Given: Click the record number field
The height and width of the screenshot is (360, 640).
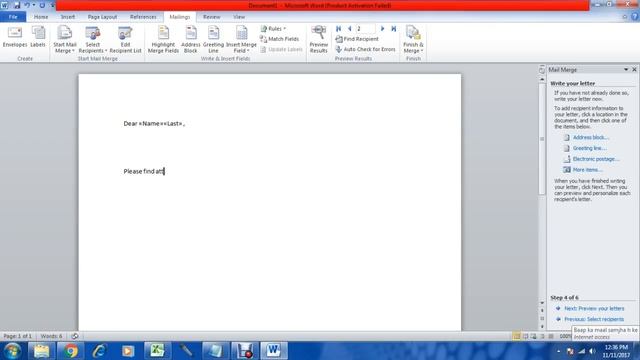Looking at the screenshot, I should (x=365, y=29).
